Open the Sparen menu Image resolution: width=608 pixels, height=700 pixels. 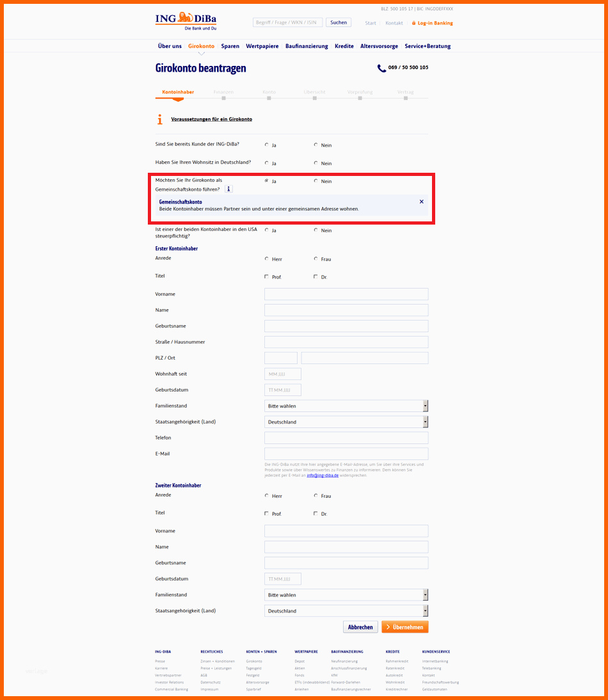[x=230, y=46]
